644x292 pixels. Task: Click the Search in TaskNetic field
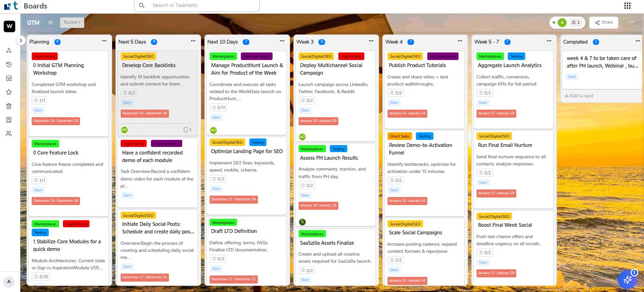click(x=196, y=6)
